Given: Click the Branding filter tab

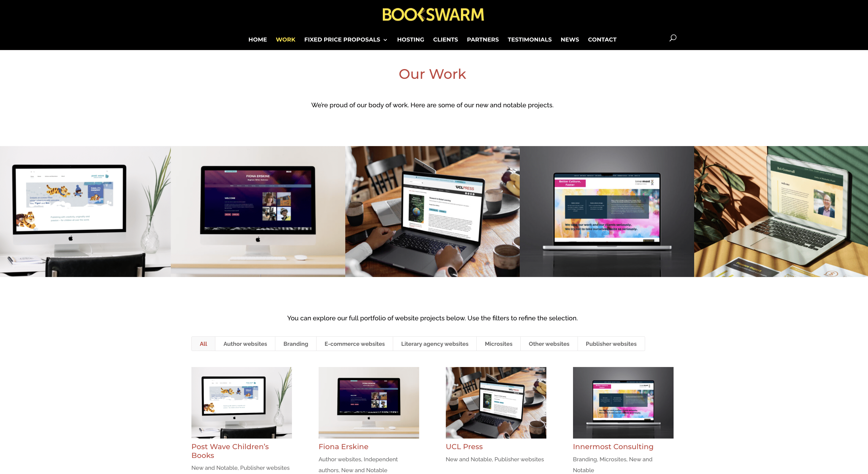Looking at the screenshot, I should (295, 343).
